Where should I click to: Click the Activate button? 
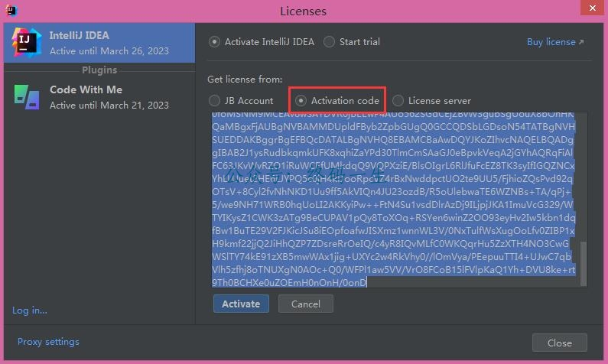[x=241, y=304]
